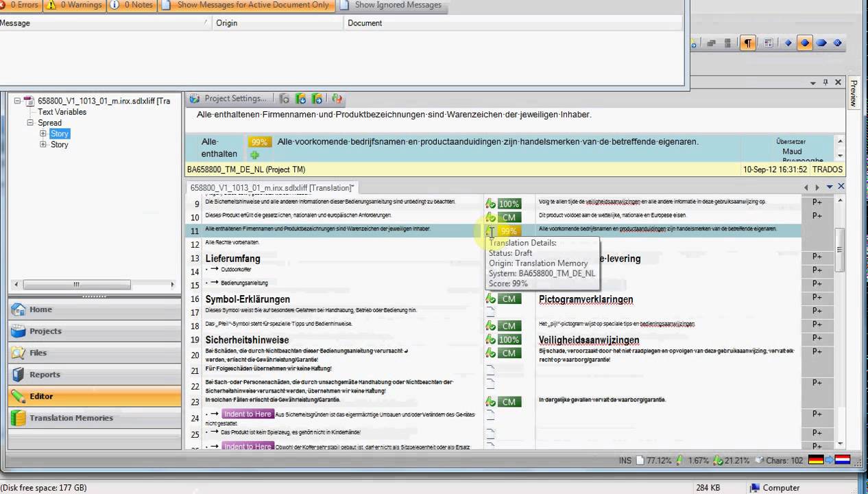Click the 100% badge on Sicherheitshinweise segment 19
The height and width of the screenshot is (494, 868).
tap(509, 340)
